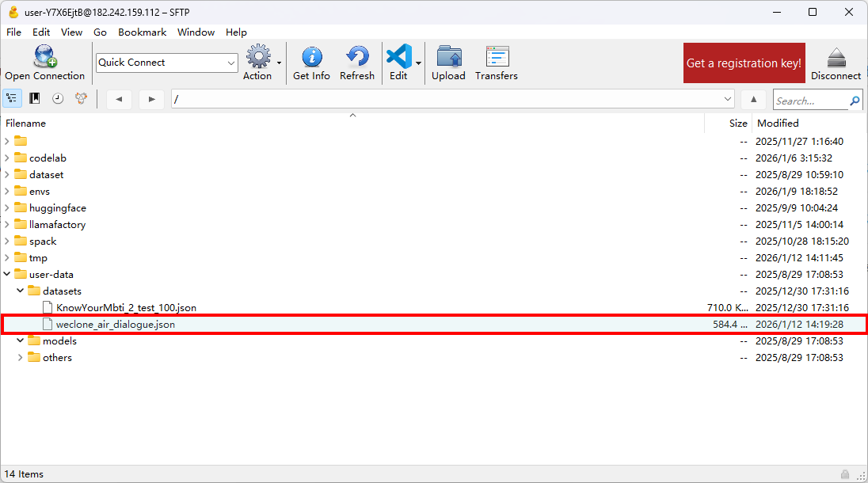
Task: Switch to the bookmarks view
Action: coord(35,99)
